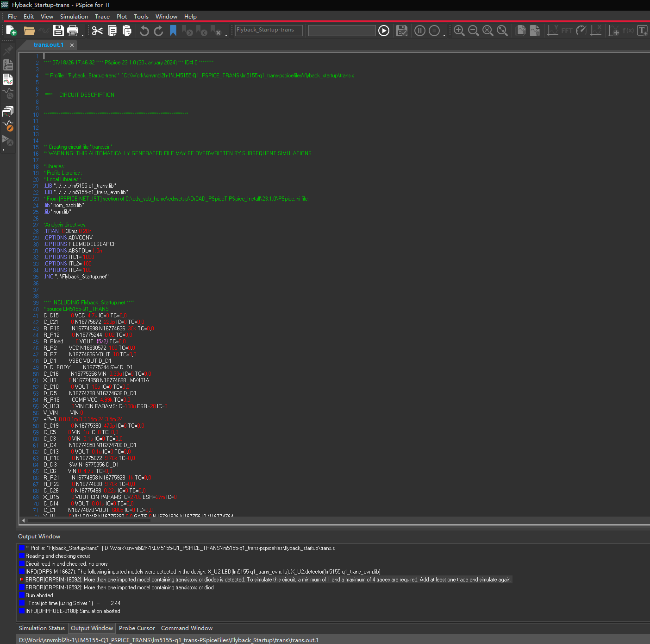
Task: Click the Print icon
Action: pyautogui.click(x=73, y=31)
